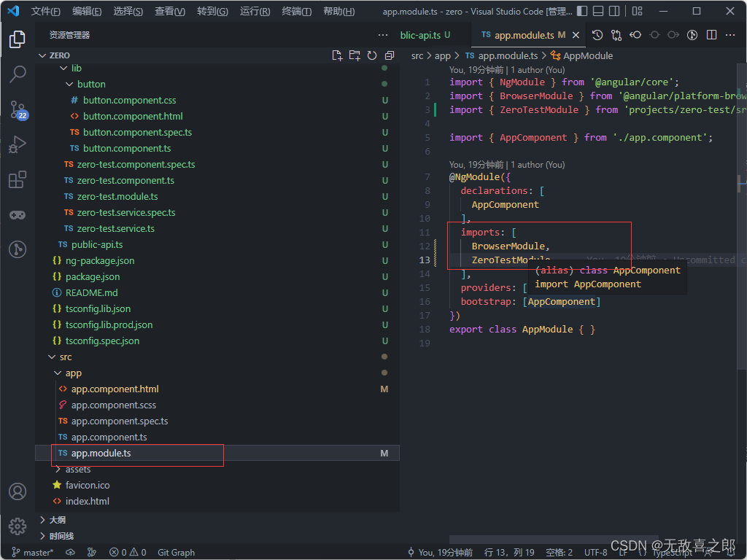Click errors and warnings count in status bar
747x560 pixels.
pos(128,553)
